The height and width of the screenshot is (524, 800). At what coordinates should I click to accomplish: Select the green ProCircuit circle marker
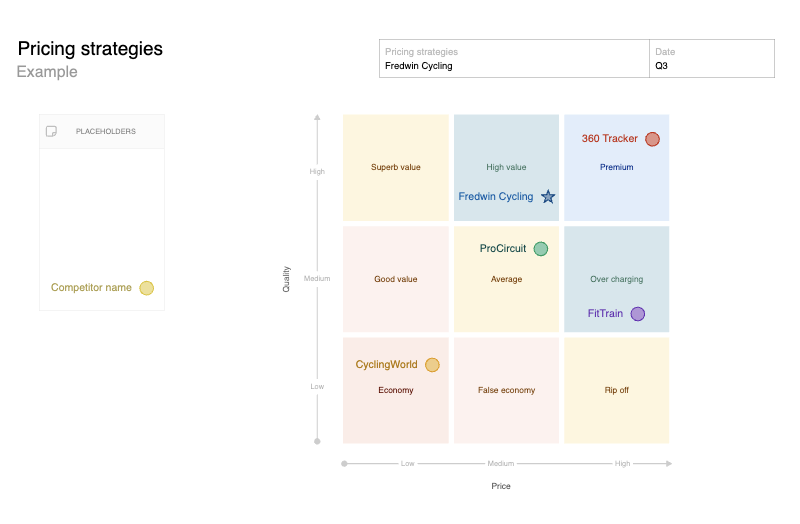click(541, 248)
